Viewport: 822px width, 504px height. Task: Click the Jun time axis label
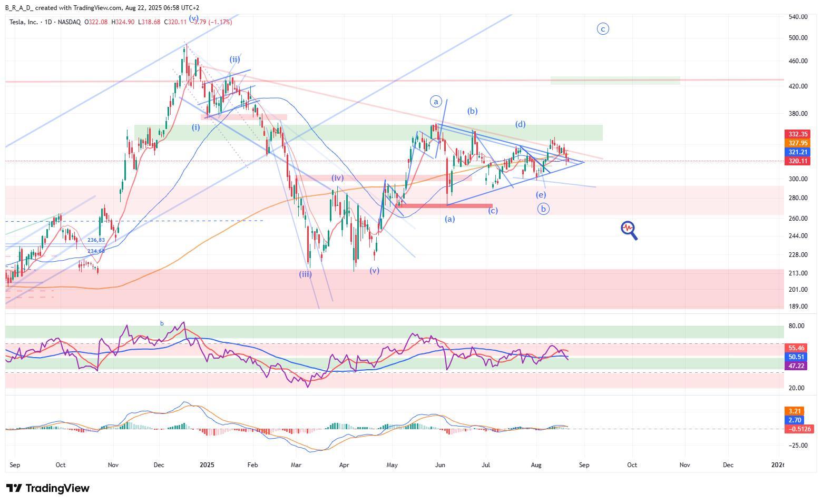441,465
